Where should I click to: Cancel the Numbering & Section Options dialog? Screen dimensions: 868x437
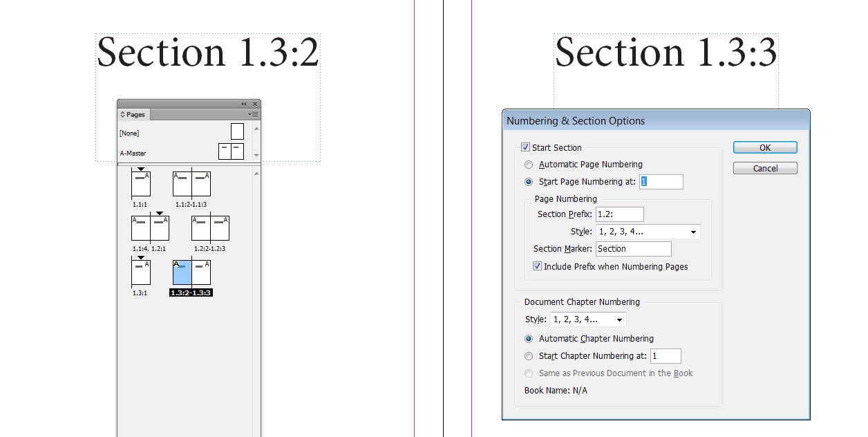[x=764, y=168]
